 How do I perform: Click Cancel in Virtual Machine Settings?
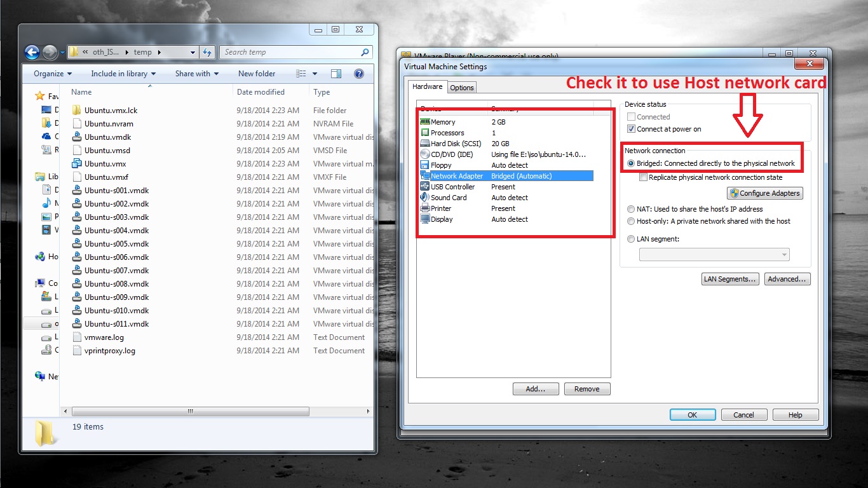pyautogui.click(x=744, y=415)
